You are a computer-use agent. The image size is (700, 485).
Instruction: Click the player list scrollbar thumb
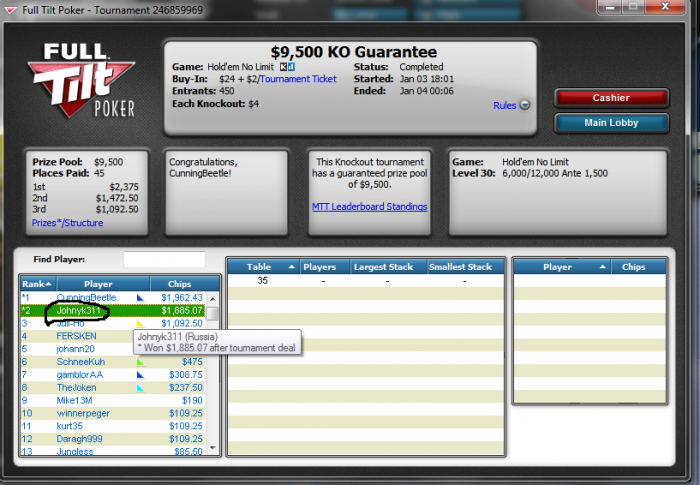pos(212,314)
